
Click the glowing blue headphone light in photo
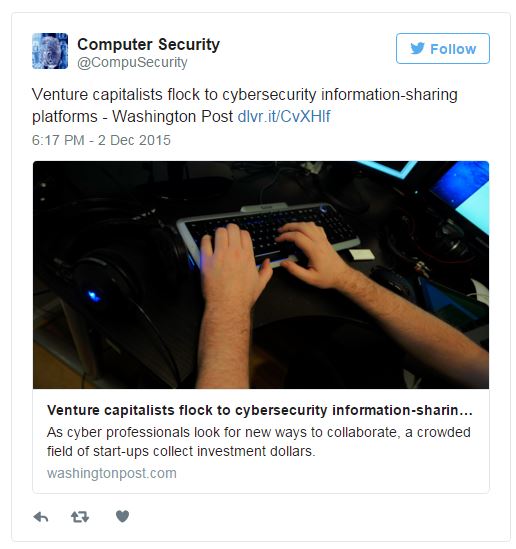tap(94, 296)
